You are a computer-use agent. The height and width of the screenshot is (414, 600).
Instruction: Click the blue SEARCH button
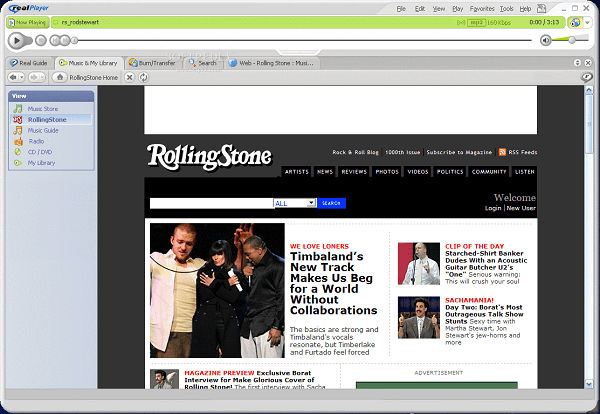coord(331,203)
